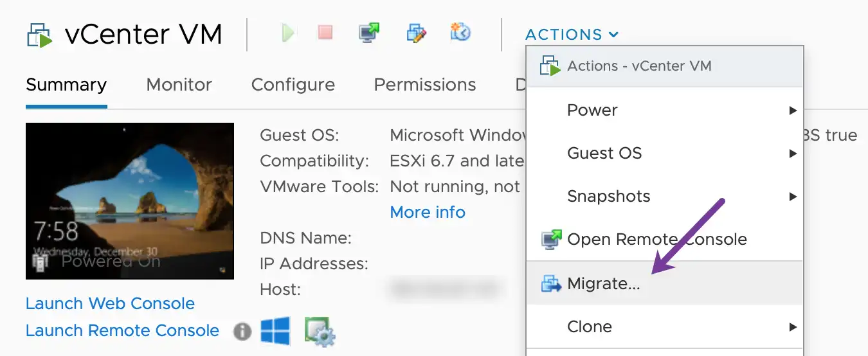Switch to the Monitor tab
The image size is (868, 356).
point(179,85)
